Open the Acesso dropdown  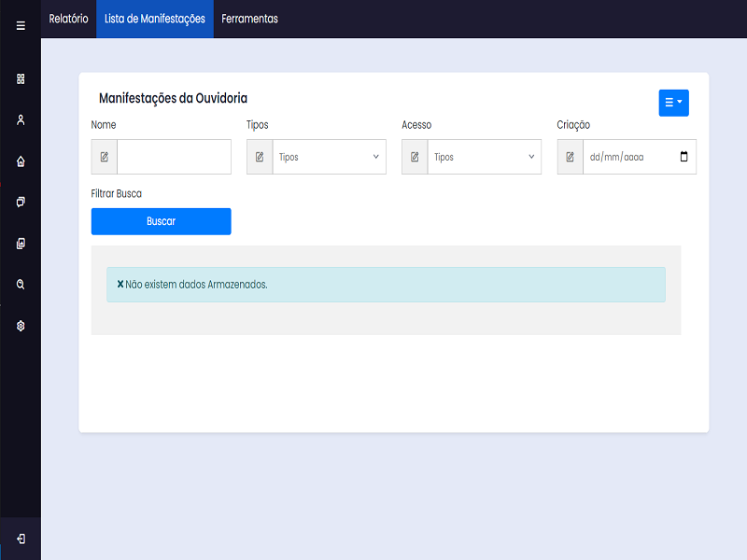pos(484,157)
